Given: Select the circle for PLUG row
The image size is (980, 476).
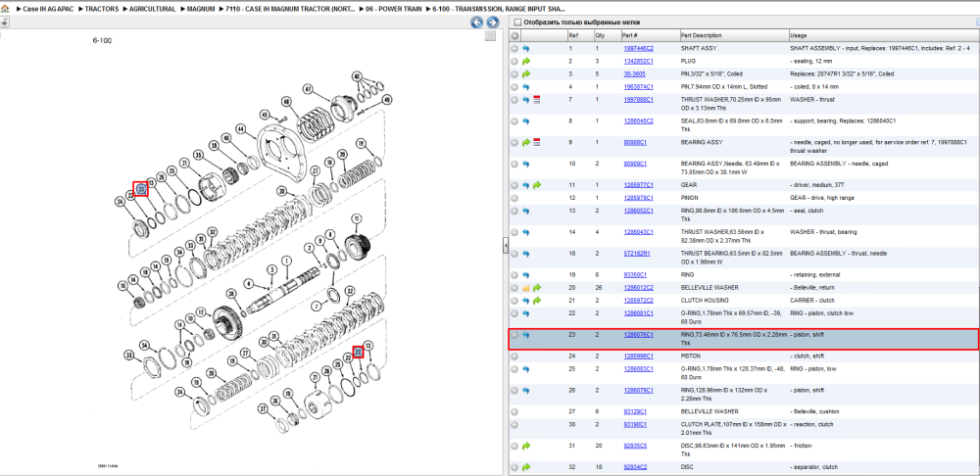Looking at the screenshot, I should tap(514, 62).
